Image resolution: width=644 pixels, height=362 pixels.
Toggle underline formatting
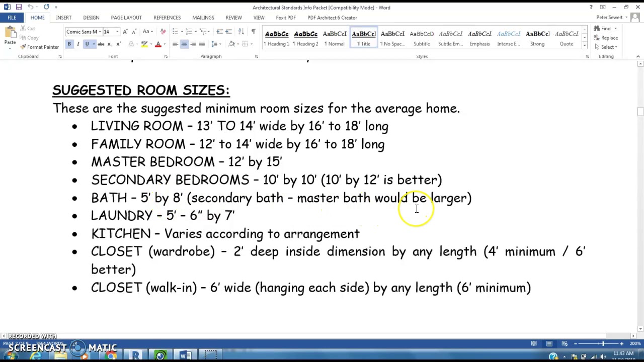pyautogui.click(x=87, y=44)
